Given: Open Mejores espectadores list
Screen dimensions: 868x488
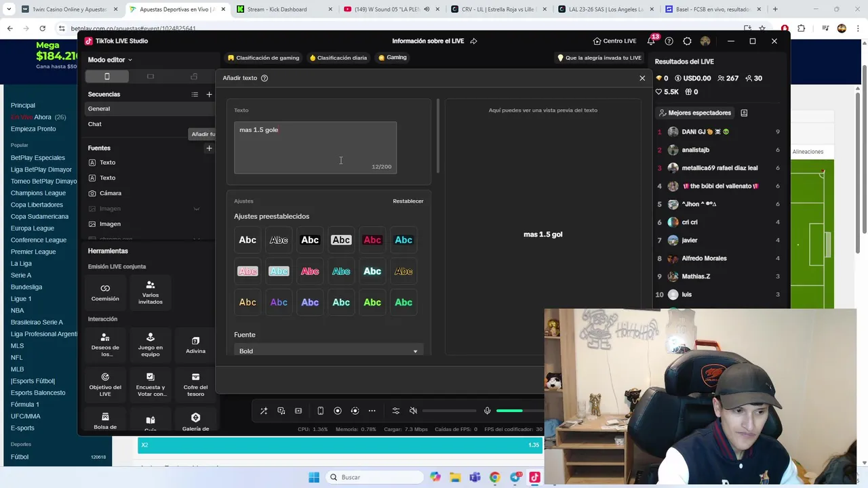Looking at the screenshot, I should [x=694, y=113].
